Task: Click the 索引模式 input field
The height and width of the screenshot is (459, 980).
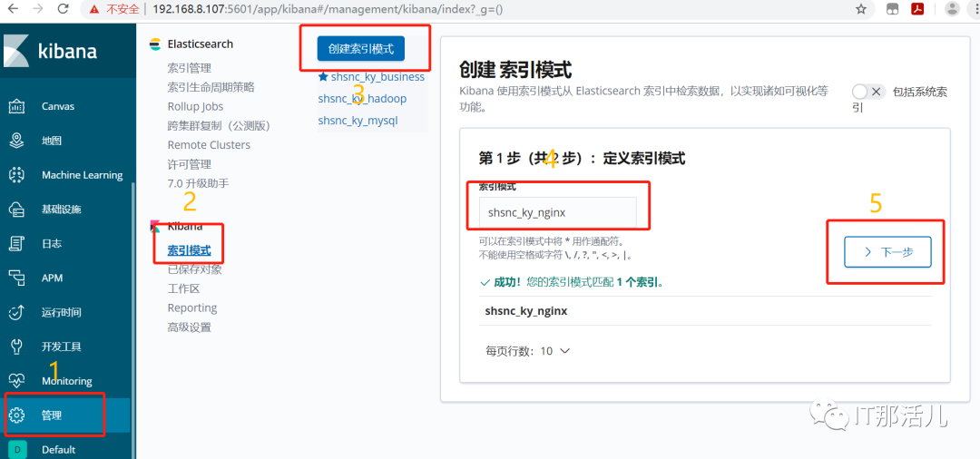Action: (557, 213)
